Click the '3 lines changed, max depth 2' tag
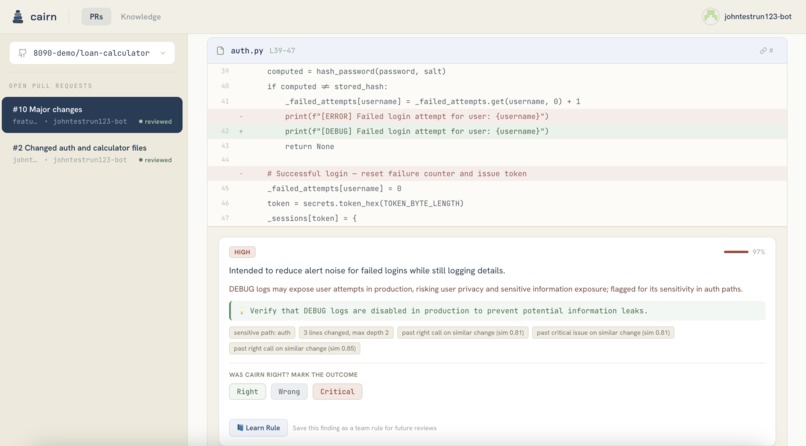The height and width of the screenshot is (446, 806). point(346,332)
